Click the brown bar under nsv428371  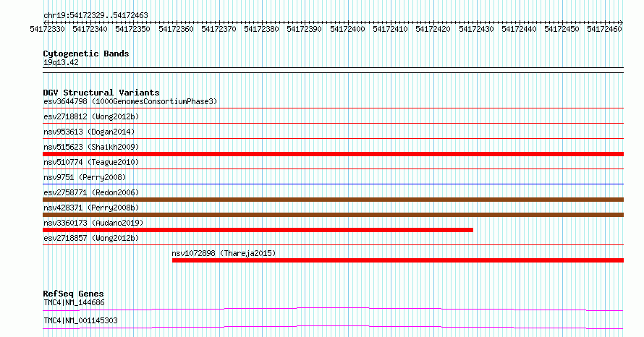coord(333,215)
